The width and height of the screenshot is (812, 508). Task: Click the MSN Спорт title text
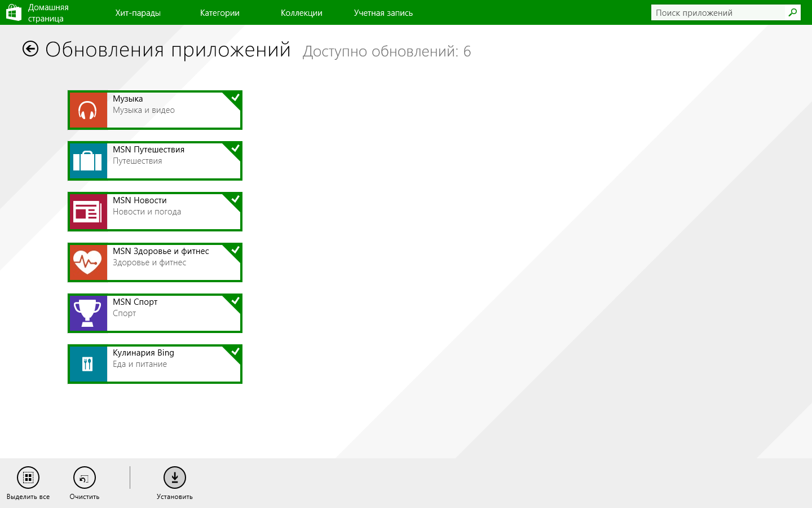coord(135,302)
